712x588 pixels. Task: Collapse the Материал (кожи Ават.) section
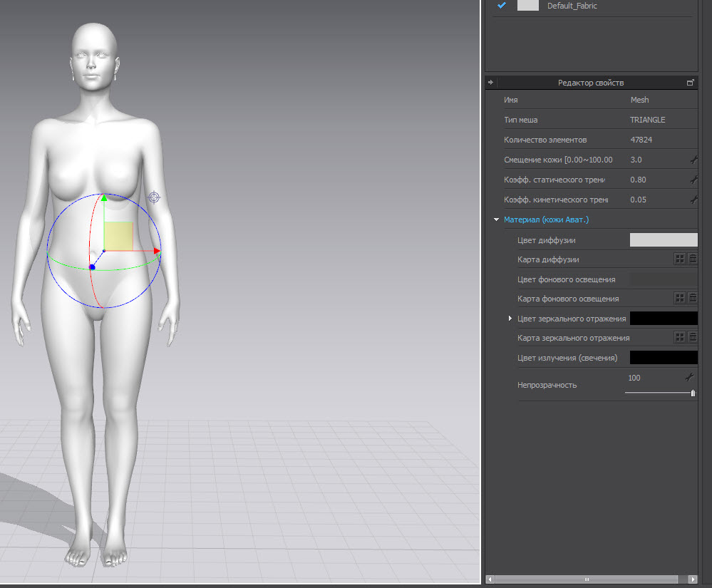tap(496, 220)
